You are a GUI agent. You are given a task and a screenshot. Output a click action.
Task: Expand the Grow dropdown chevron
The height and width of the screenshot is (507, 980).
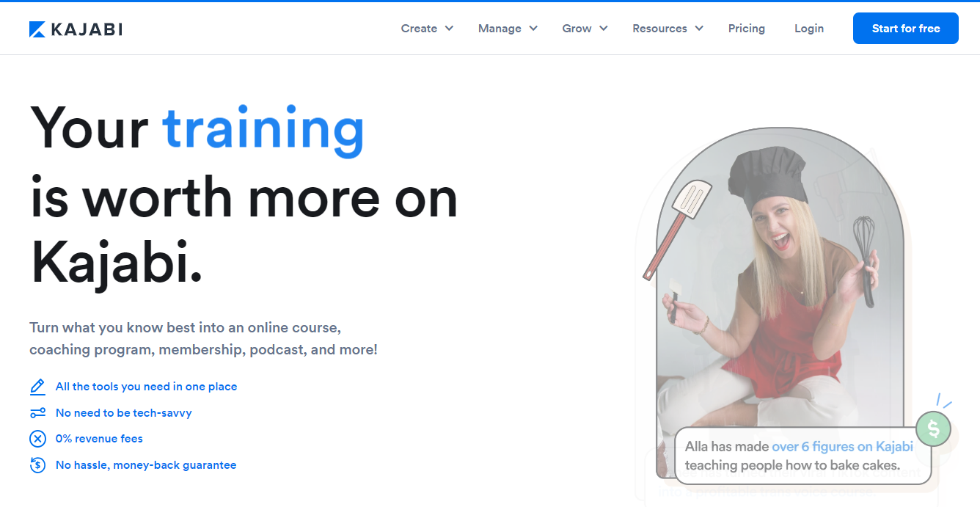click(x=604, y=29)
